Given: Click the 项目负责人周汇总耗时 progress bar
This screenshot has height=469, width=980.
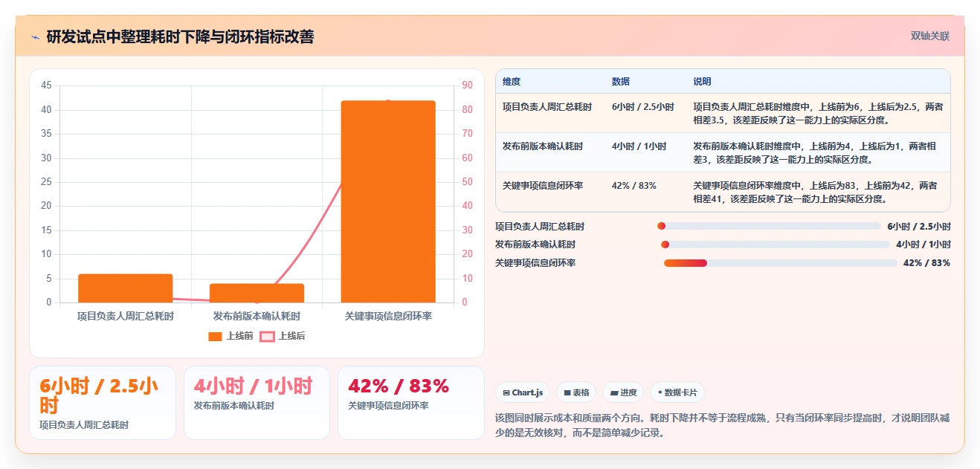Looking at the screenshot, I should (769, 226).
